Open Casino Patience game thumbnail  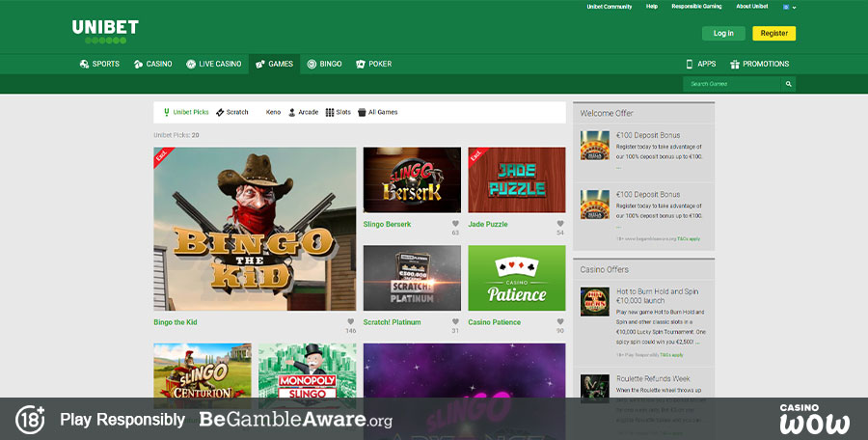[517, 278]
